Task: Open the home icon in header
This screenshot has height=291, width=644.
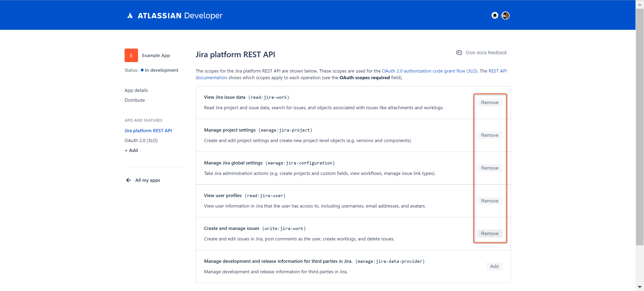Action: (494, 16)
